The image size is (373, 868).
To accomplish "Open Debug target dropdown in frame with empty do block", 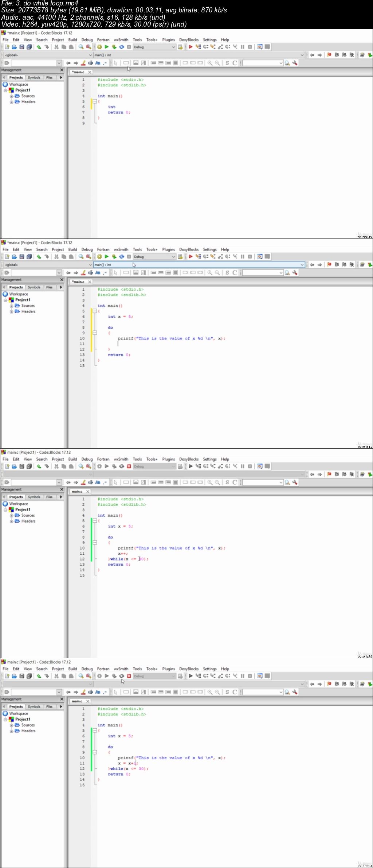I will (x=154, y=257).
